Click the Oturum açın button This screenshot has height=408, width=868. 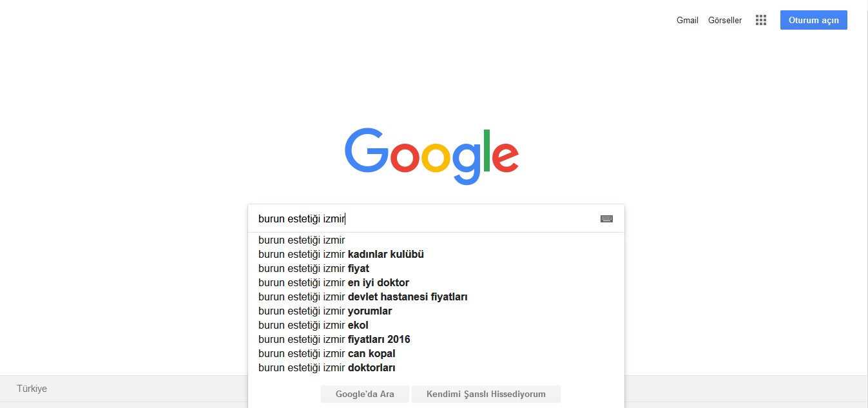click(814, 20)
